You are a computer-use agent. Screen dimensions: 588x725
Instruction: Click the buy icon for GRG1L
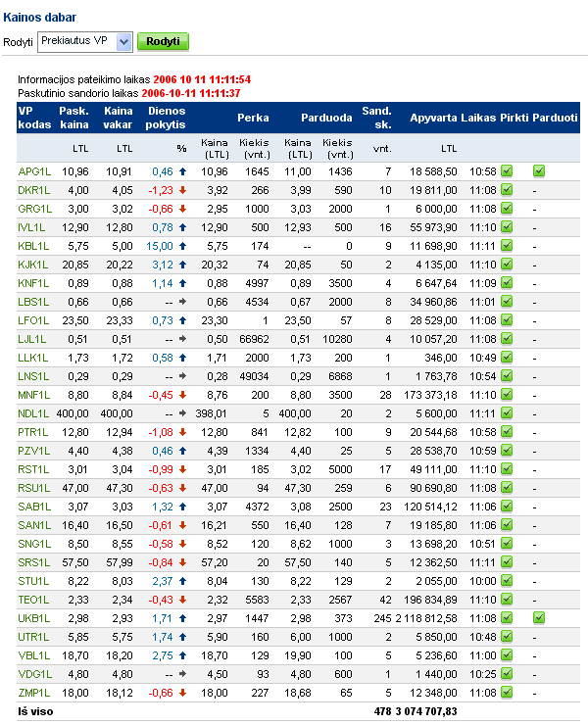507,208
